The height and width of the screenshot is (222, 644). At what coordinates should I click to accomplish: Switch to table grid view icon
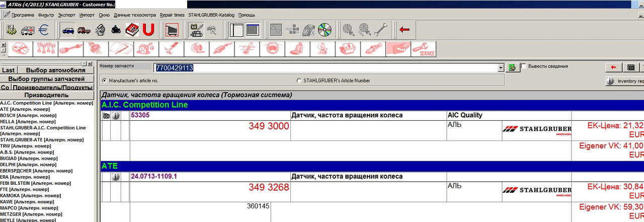[x=252, y=30]
